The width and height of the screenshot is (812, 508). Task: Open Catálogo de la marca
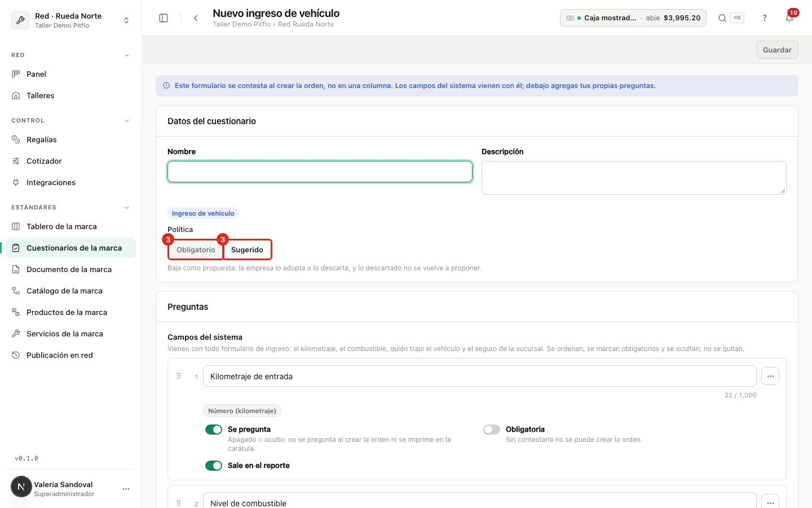[x=71, y=291]
